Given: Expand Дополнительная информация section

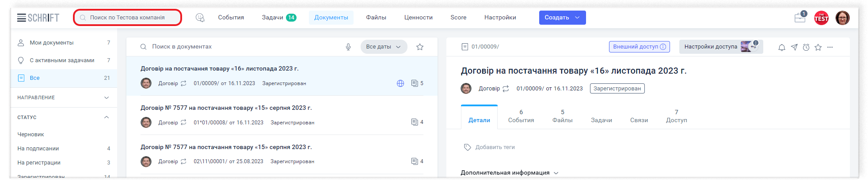Looking at the screenshot, I should click(x=509, y=173).
